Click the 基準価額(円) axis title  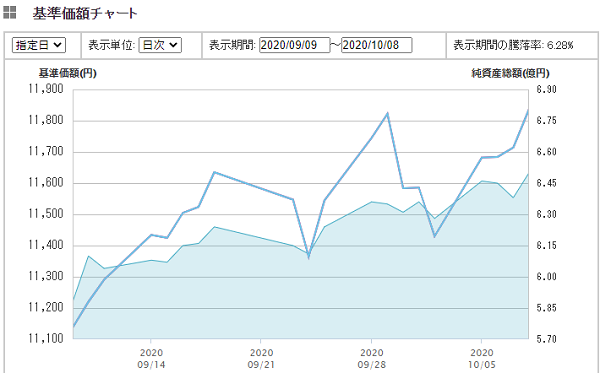click(68, 73)
